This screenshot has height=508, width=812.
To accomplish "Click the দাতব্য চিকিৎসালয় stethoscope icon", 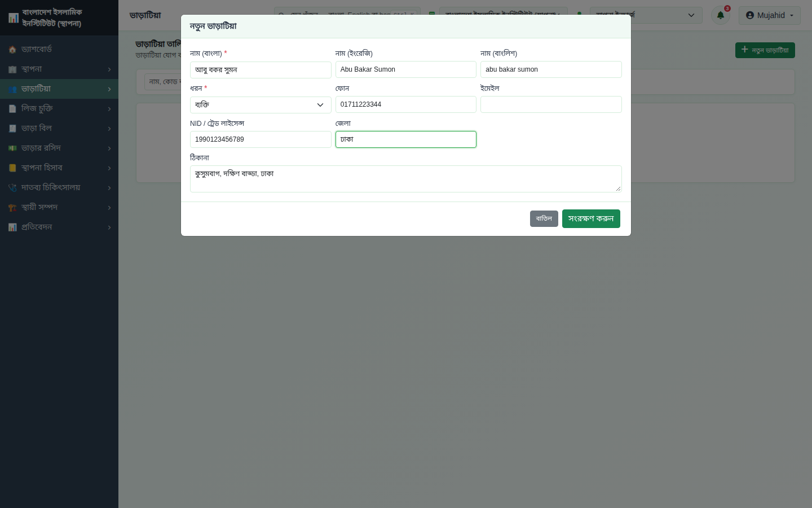I will point(12,188).
